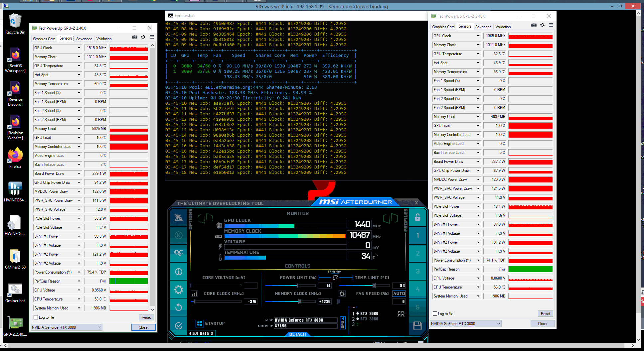Click Reset button in left GPU-Z
644x351 pixels.
click(x=146, y=317)
